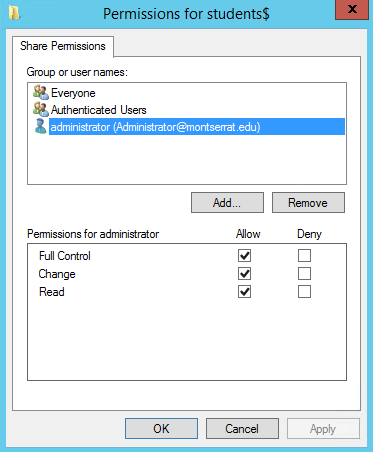
Task: Check Deny for Change permission
Action: click(304, 274)
